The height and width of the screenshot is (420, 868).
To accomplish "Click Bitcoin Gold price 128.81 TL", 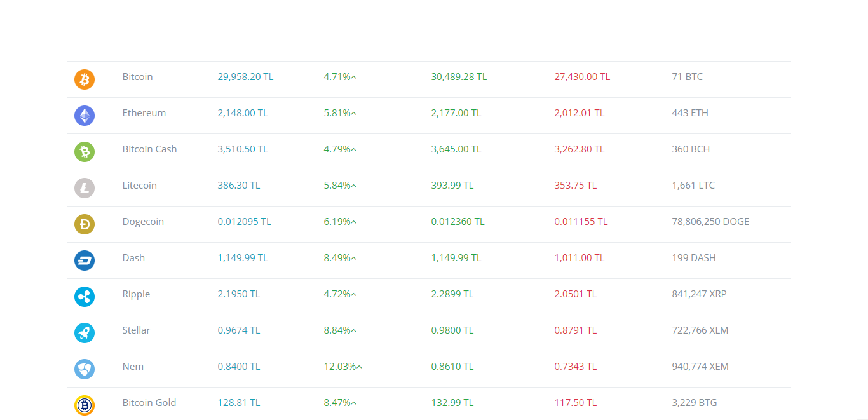I will click(x=239, y=403).
